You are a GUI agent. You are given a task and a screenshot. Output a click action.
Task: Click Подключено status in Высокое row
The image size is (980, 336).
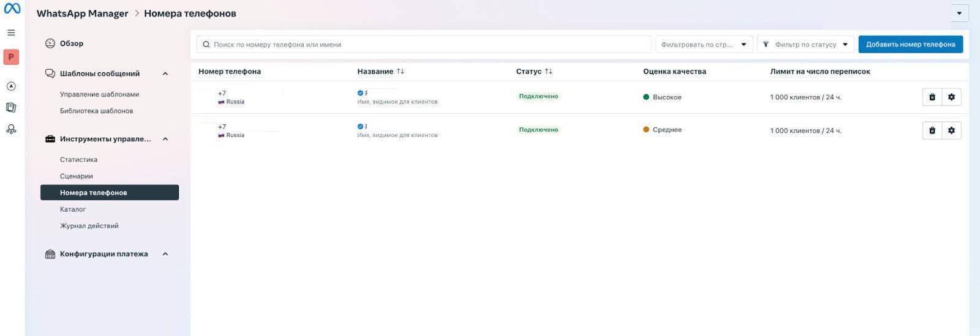click(538, 97)
